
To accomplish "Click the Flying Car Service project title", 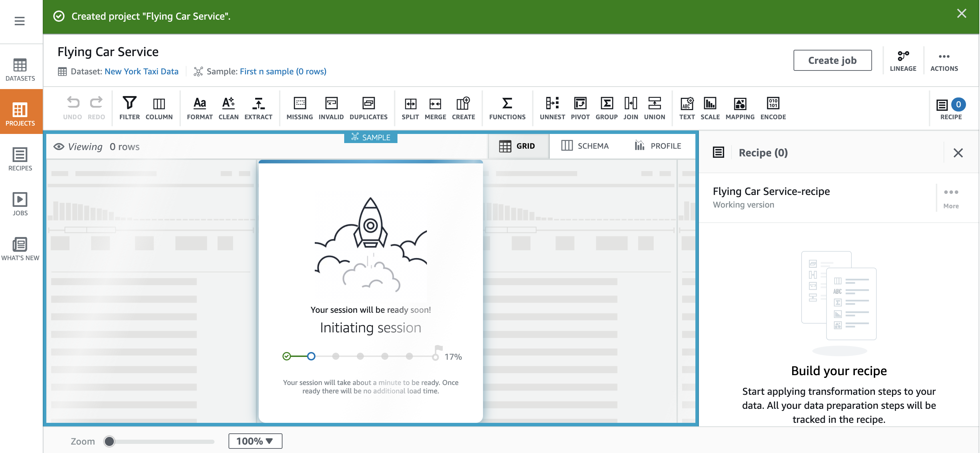I will (x=108, y=52).
